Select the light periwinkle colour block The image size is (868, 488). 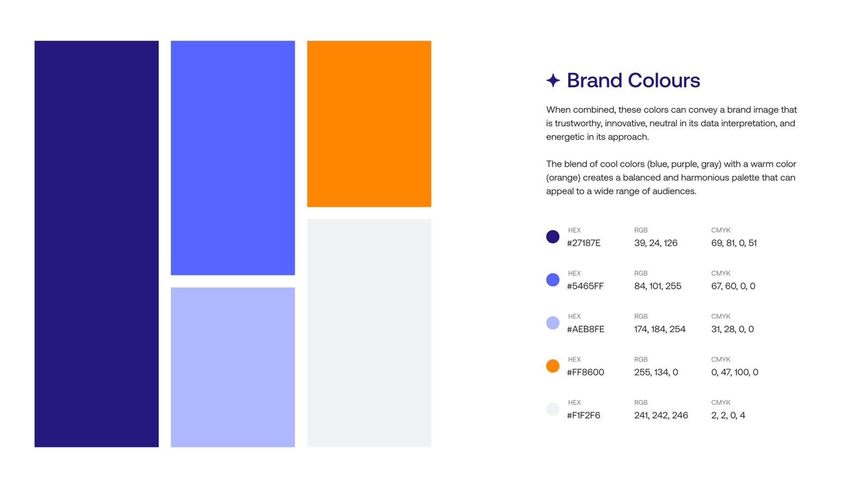click(x=233, y=367)
